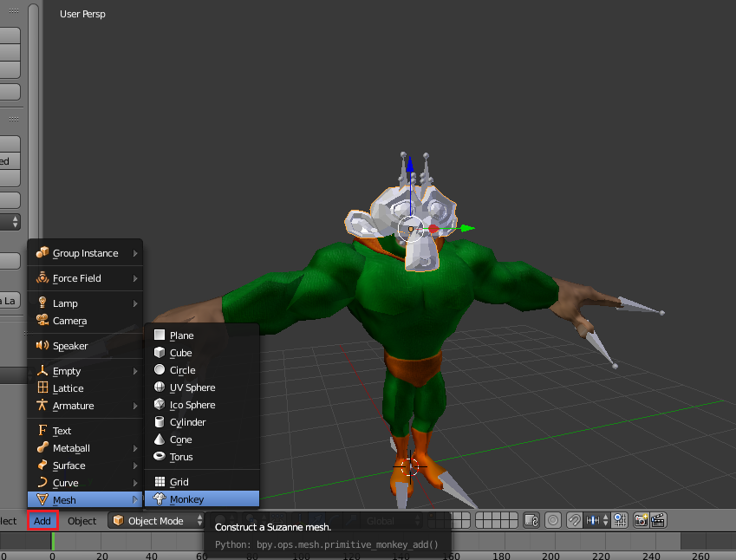This screenshot has width=736, height=560.
Task: Click the Torus mesh icon
Action: click(160, 456)
